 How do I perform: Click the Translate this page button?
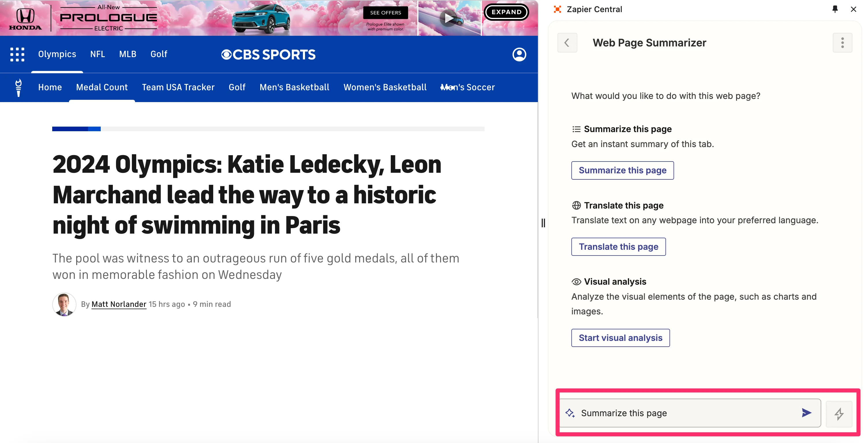pos(618,247)
